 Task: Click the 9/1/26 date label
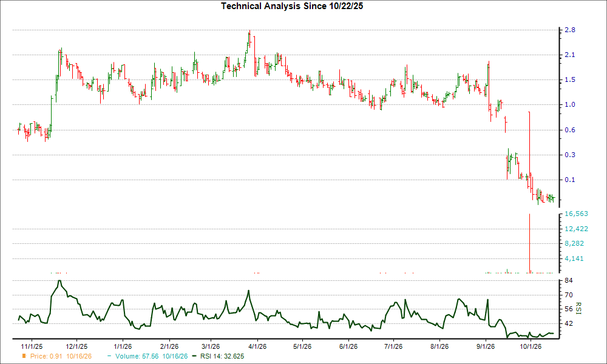pyautogui.click(x=485, y=346)
